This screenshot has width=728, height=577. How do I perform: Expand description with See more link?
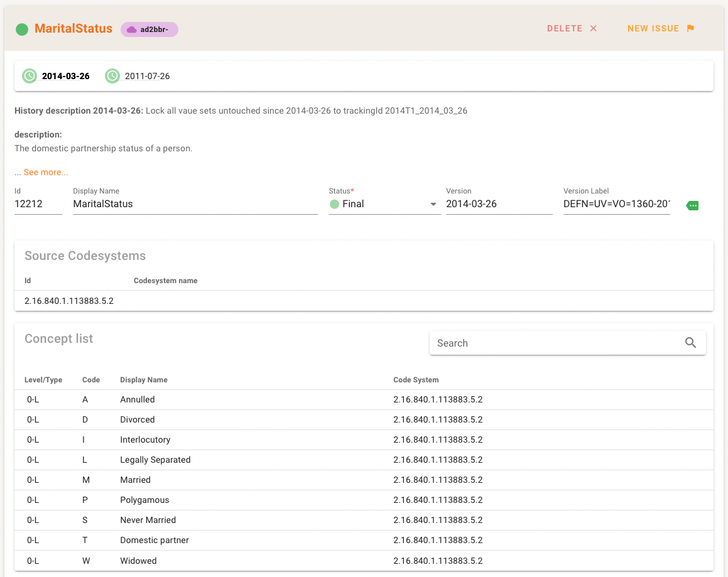coord(46,173)
